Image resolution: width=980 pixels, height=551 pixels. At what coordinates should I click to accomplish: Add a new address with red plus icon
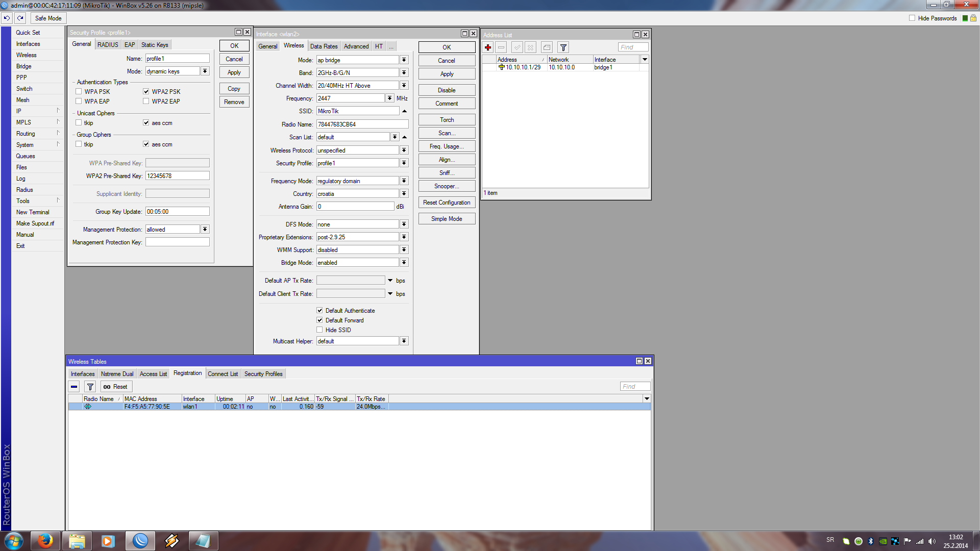tap(488, 47)
